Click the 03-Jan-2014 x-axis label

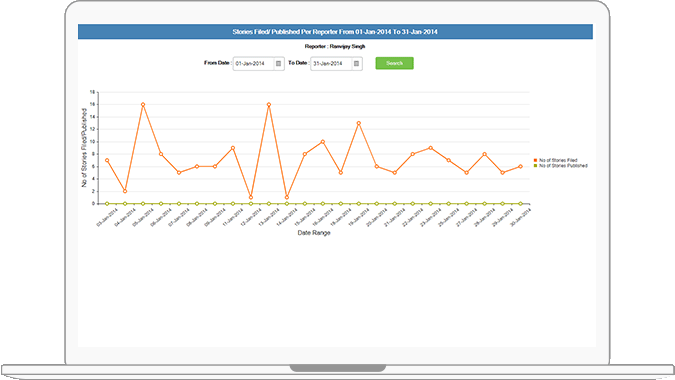click(107, 218)
